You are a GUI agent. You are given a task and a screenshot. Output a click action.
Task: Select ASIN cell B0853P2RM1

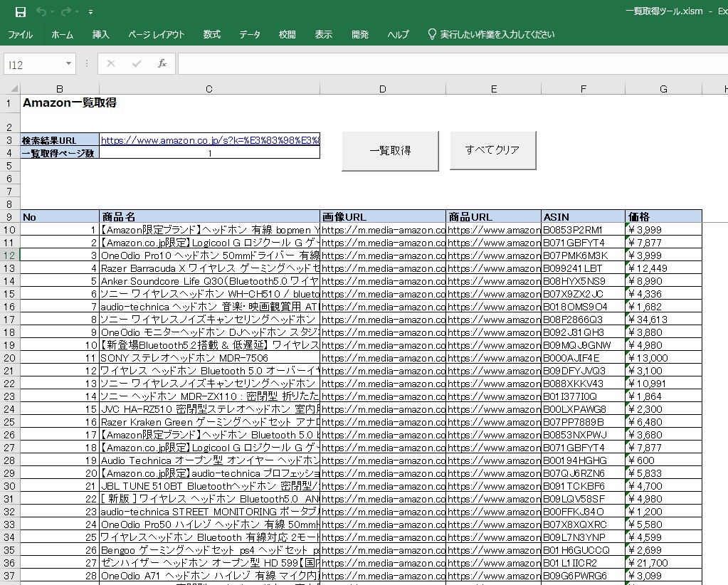pyautogui.click(x=583, y=229)
